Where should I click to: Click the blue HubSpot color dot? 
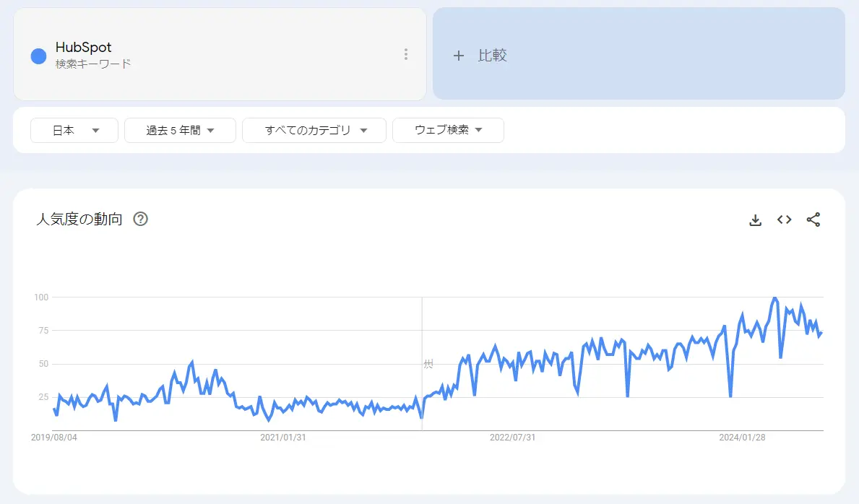38,56
